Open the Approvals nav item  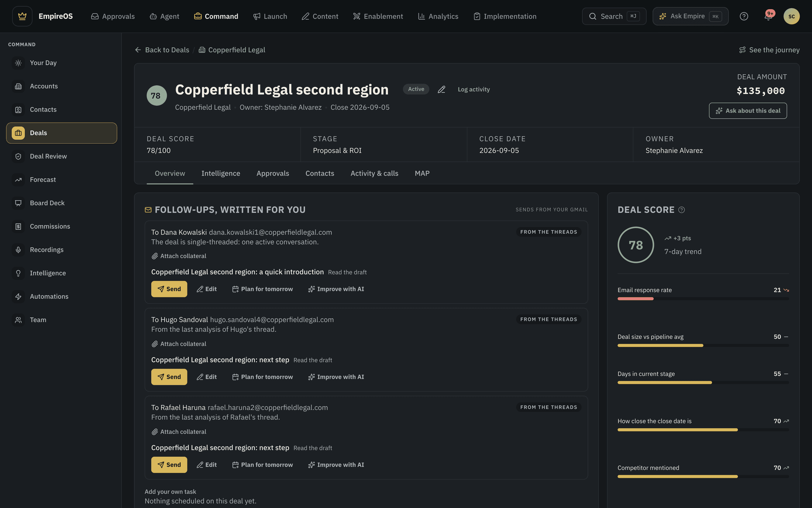[113, 16]
